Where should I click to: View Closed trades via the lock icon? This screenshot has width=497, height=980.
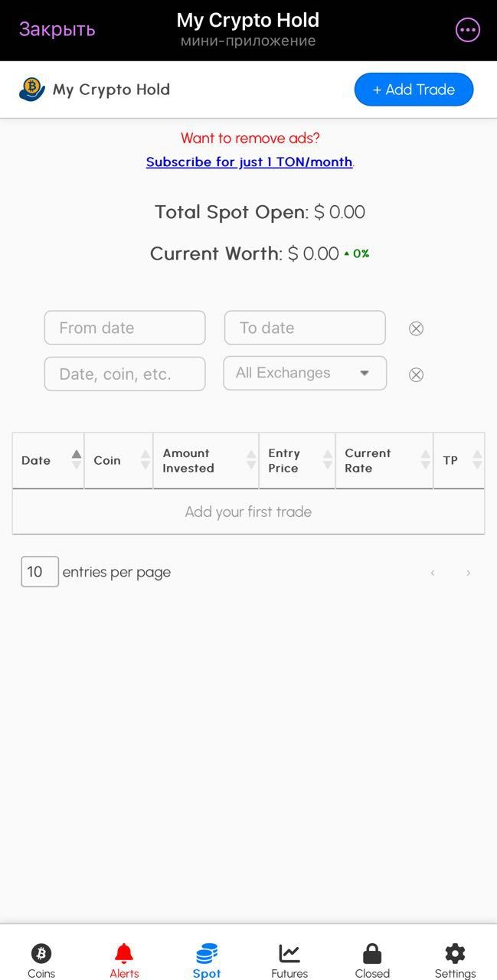pyautogui.click(x=372, y=956)
